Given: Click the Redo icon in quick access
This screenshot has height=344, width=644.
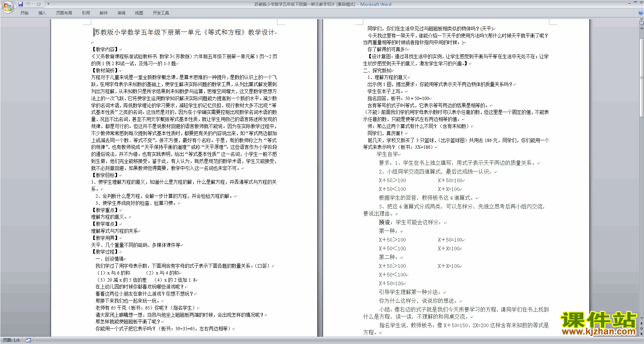Looking at the screenshot, I should click(39, 4).
